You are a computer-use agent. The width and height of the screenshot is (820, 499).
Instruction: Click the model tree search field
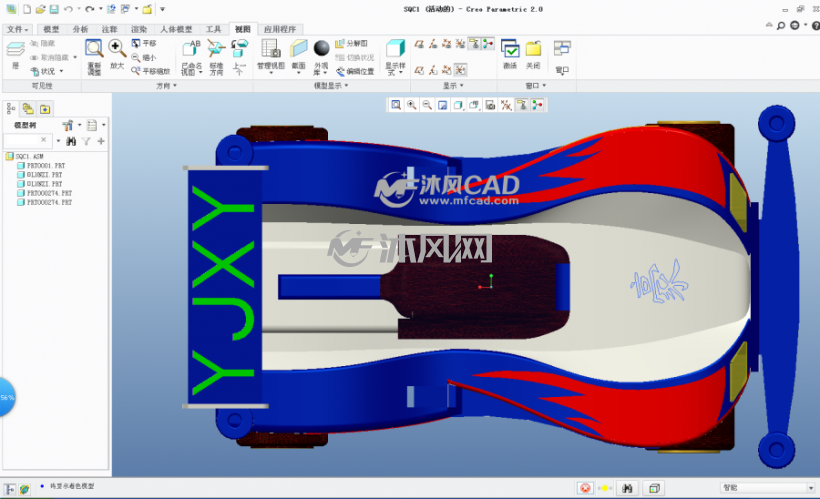tap(25, 140)
